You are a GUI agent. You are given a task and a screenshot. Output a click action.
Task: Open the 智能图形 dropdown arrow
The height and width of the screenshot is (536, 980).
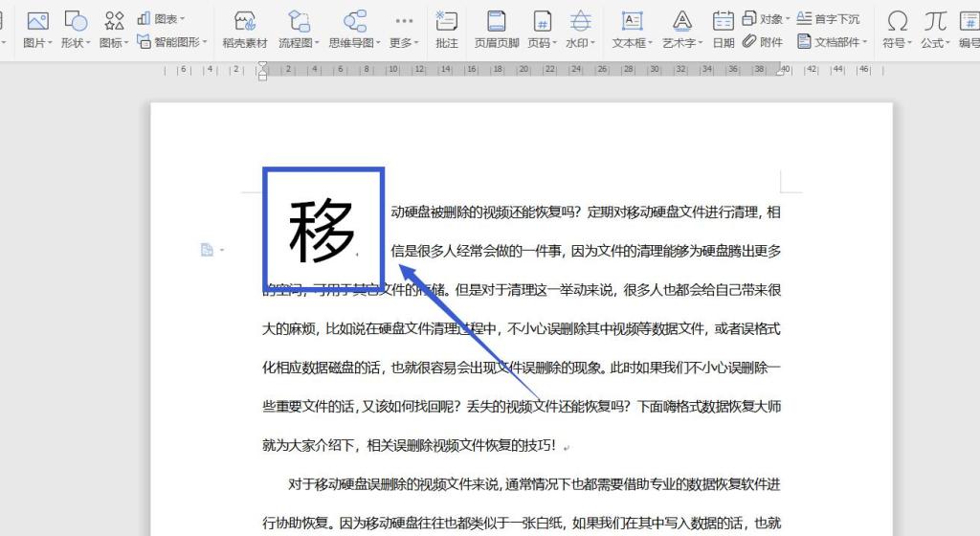(205, 42)
